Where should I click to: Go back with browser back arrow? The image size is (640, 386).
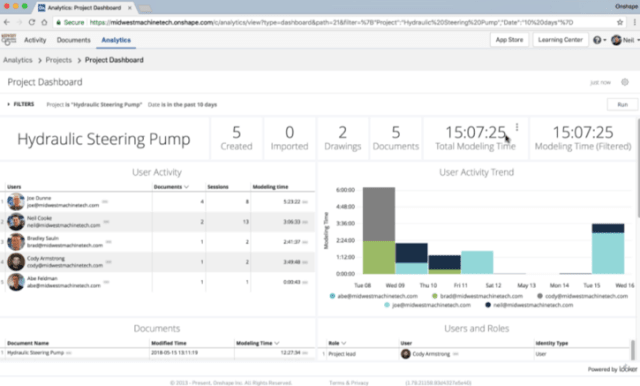[x=7, y=22]
